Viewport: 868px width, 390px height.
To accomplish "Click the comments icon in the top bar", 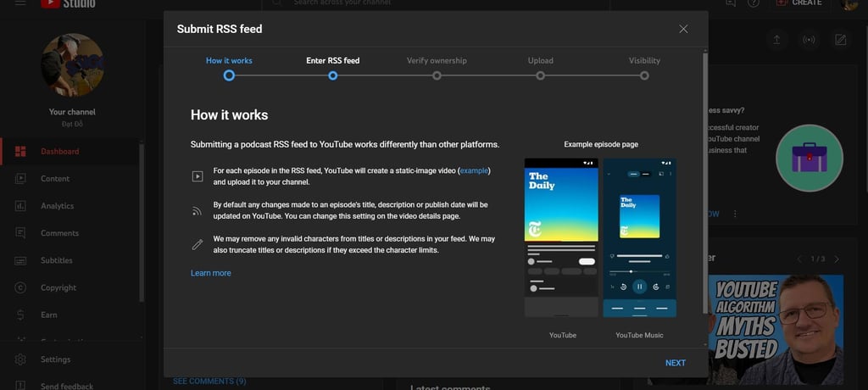I will pos(730,3).
